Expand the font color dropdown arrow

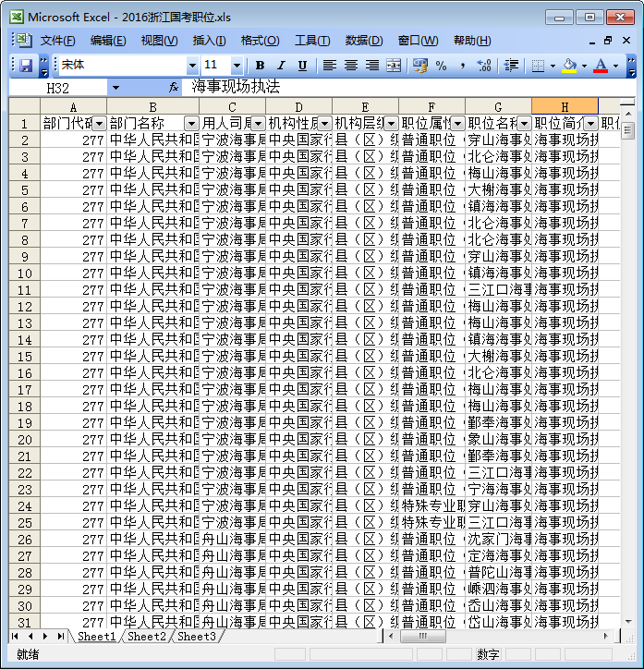click(x=615, y=66)
